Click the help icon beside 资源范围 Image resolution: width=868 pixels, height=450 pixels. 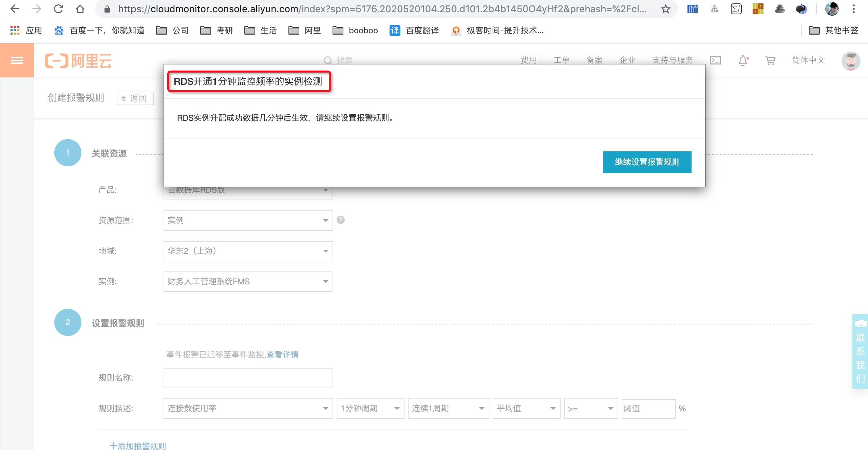[x=341, y=220]
